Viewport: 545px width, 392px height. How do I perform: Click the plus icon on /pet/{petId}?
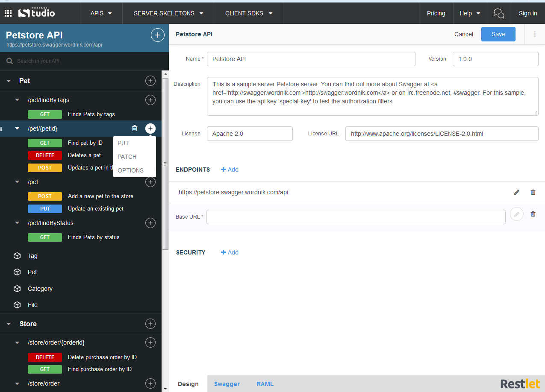[150, 129]
